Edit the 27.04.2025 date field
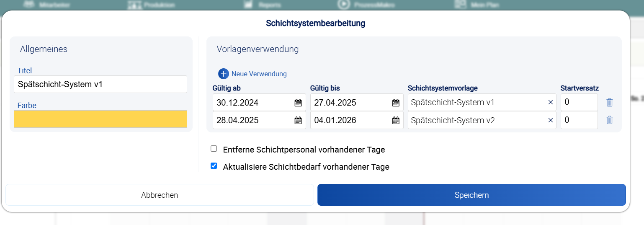 [357, 102]
